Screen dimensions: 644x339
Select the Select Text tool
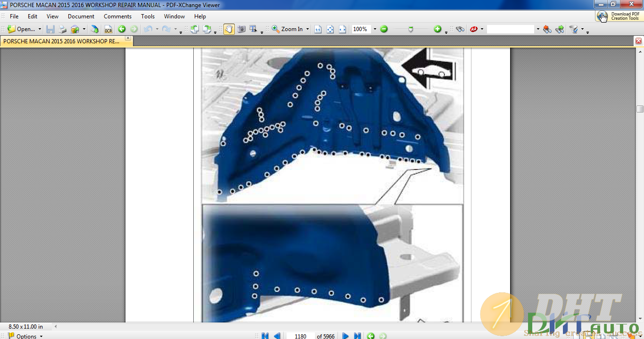[x=253, y=29]
